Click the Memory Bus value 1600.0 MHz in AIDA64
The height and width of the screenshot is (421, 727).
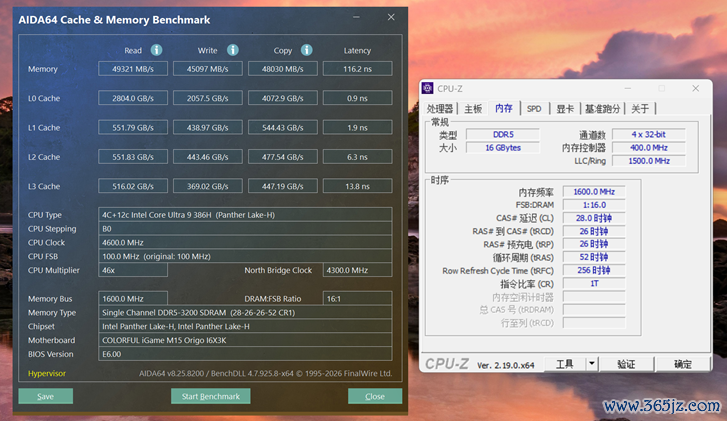pos(133,299)
